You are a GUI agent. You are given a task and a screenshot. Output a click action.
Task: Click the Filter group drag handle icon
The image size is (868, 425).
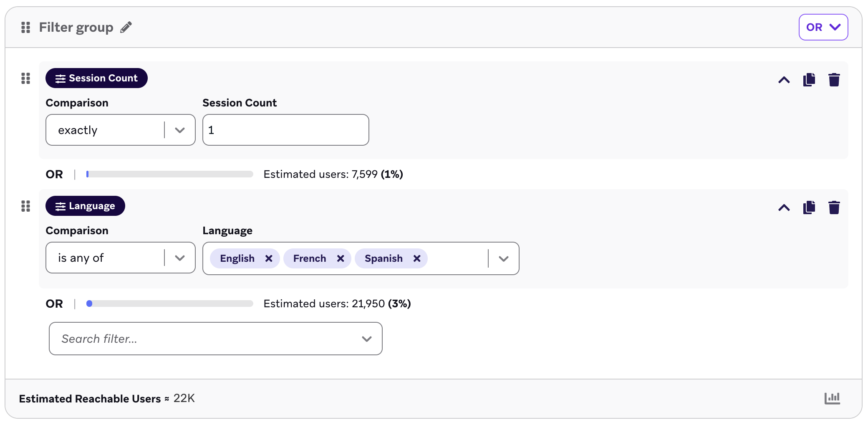click(x=25, y=28)
